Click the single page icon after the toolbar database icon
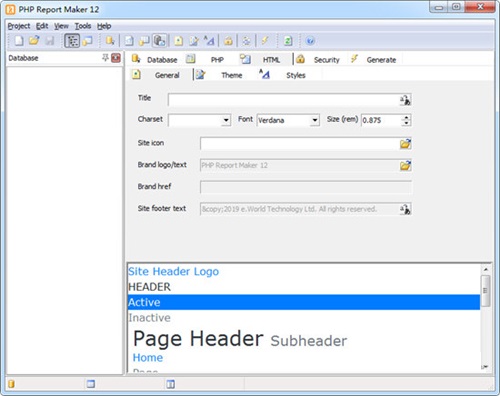500x396 pixels. pyautogui.click(x=129, y=41)
